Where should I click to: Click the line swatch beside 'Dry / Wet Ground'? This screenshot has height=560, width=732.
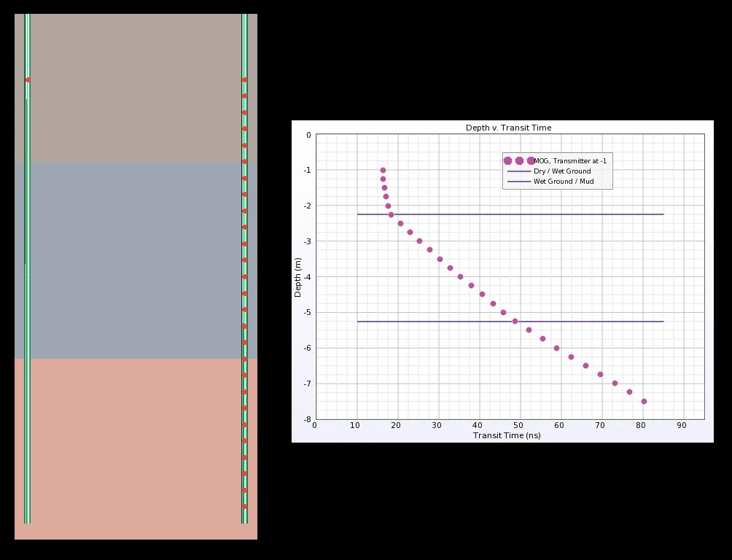coord(518,171)
